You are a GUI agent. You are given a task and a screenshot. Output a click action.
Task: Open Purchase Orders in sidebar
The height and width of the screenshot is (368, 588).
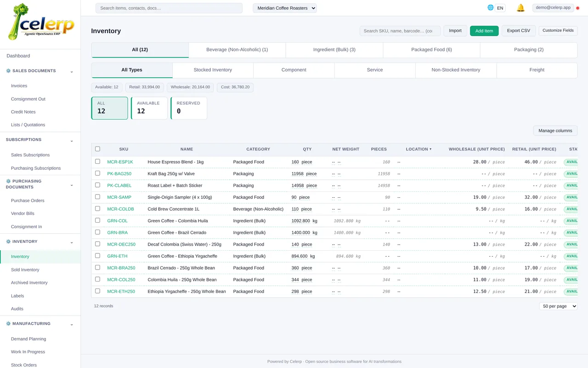click(x=28, y=201)
